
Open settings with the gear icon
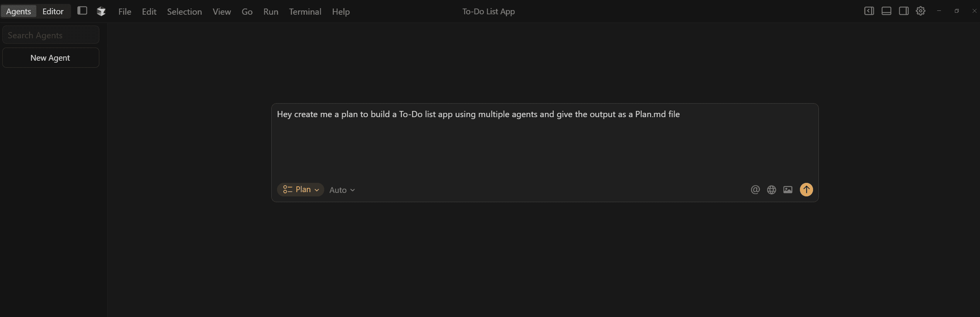(x=920, y=11)
